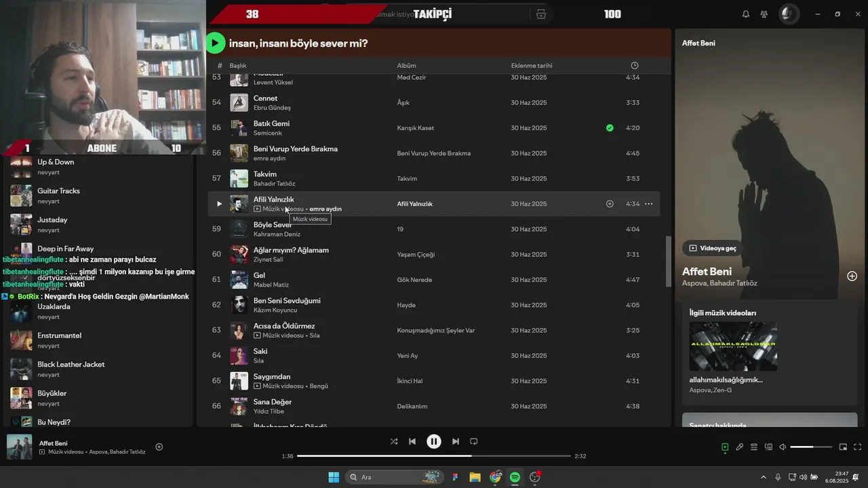This screenshot has width=868, height=488.
Task: Toggle repeat mode
Action: pos(474,441)
